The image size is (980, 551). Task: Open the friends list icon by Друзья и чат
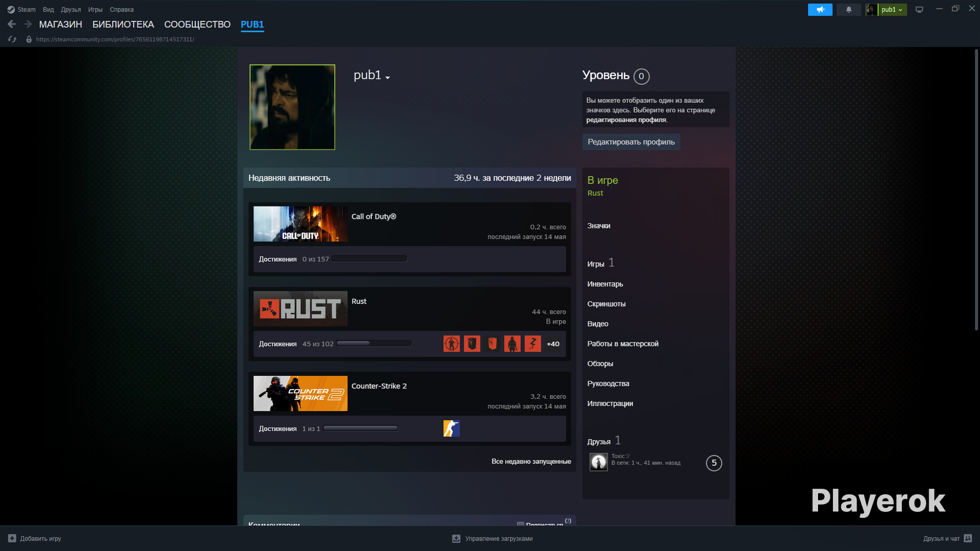968,538
